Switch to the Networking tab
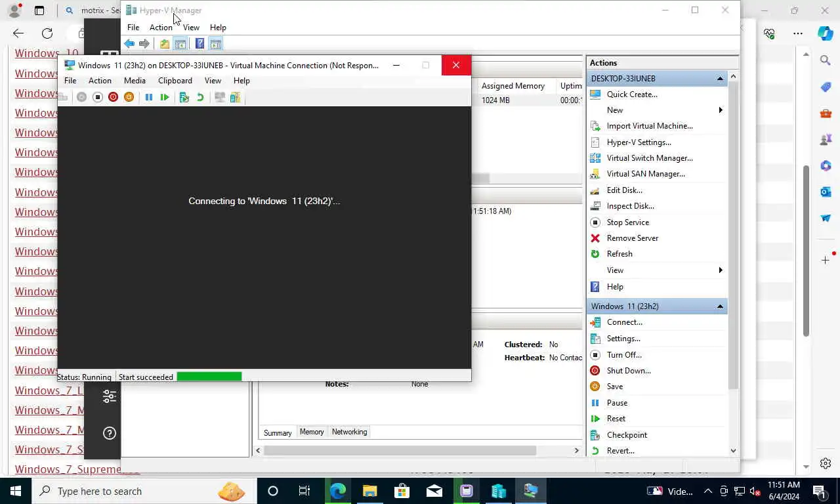This screenshot has height=504, width=840. pos(349,432)
